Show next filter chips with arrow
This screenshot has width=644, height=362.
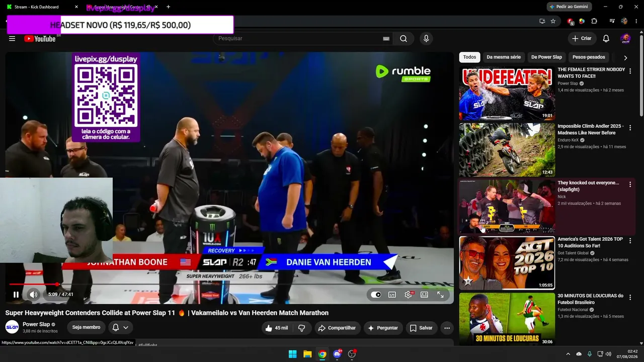pos(625,57)
